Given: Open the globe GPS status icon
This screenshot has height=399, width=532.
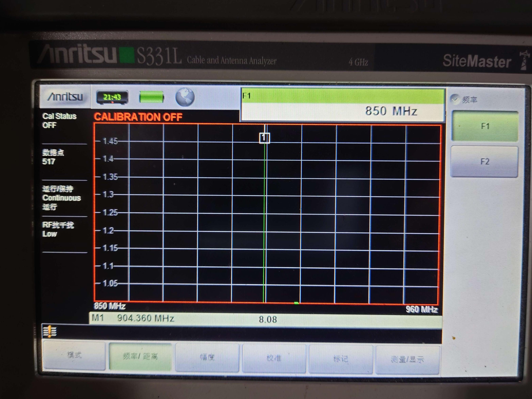Looking at the screenshot, I should [x=185, y=97].
